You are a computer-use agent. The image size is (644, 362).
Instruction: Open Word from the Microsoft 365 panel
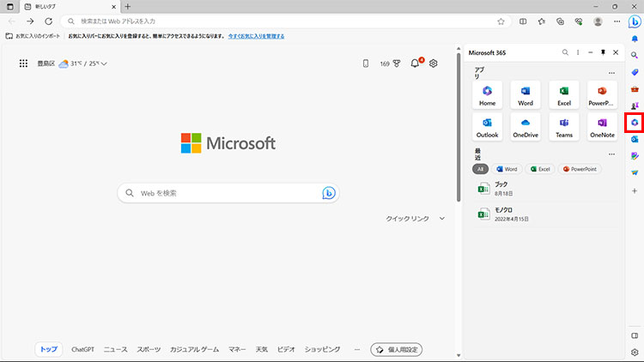(x=525, y=94)
